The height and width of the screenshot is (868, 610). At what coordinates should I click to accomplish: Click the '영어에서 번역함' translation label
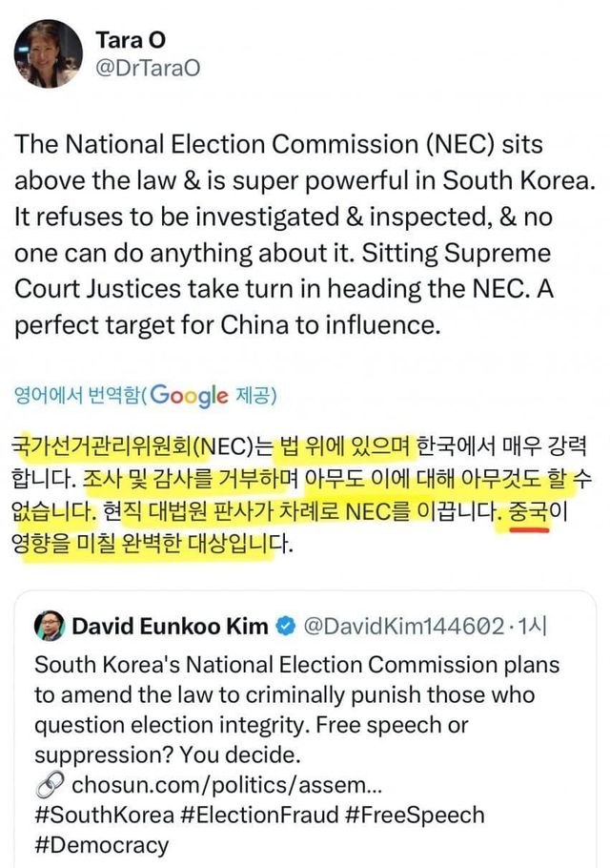pos(76,395)
